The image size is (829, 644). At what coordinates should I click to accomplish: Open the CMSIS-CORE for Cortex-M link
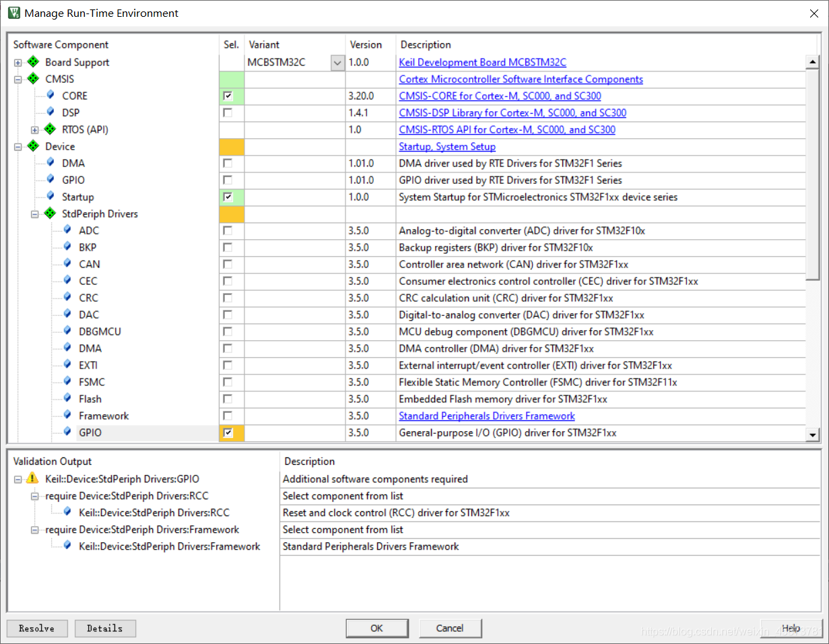tap(500, 96)
